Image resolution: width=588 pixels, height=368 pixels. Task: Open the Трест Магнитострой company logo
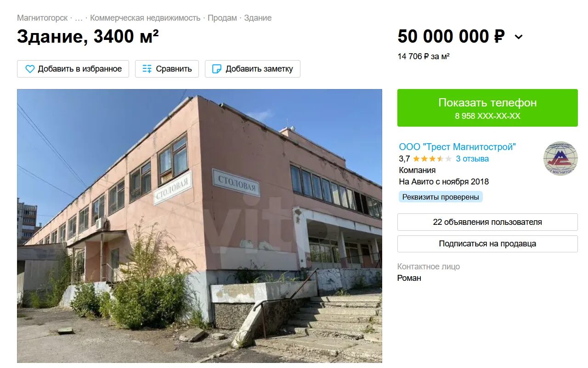pos(560,158)
